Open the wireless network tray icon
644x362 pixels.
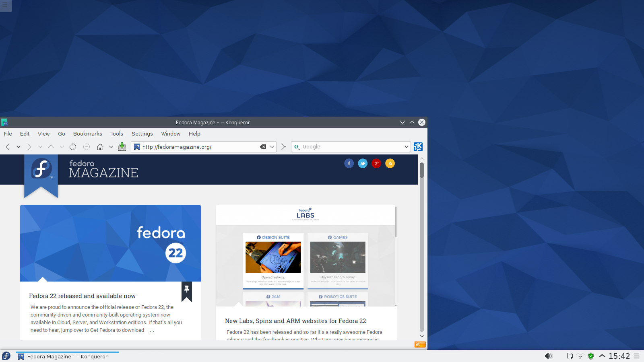(580, 356)
